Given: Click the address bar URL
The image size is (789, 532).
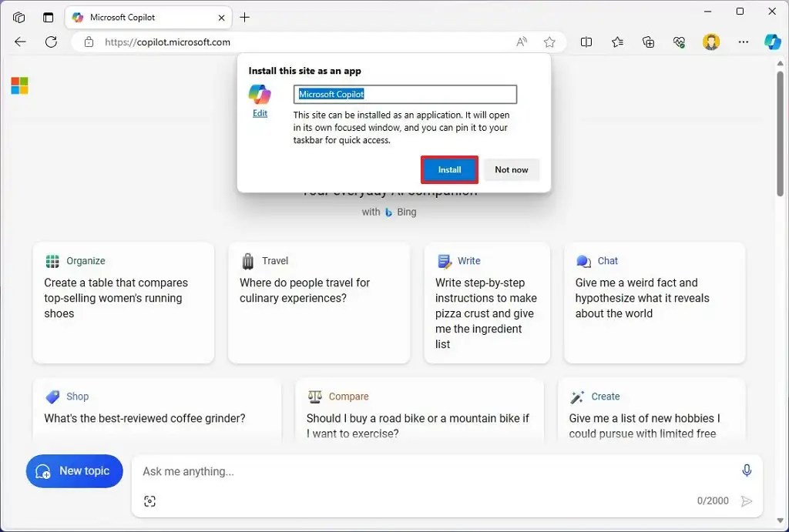Looking at the screenshot, I should [x=167, y=42].
